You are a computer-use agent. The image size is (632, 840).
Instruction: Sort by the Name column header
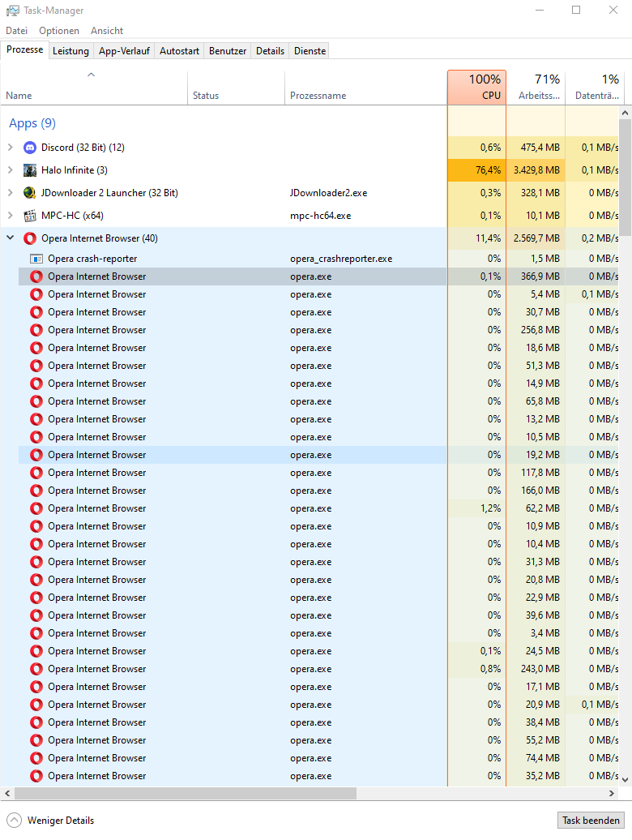point(94,88)
